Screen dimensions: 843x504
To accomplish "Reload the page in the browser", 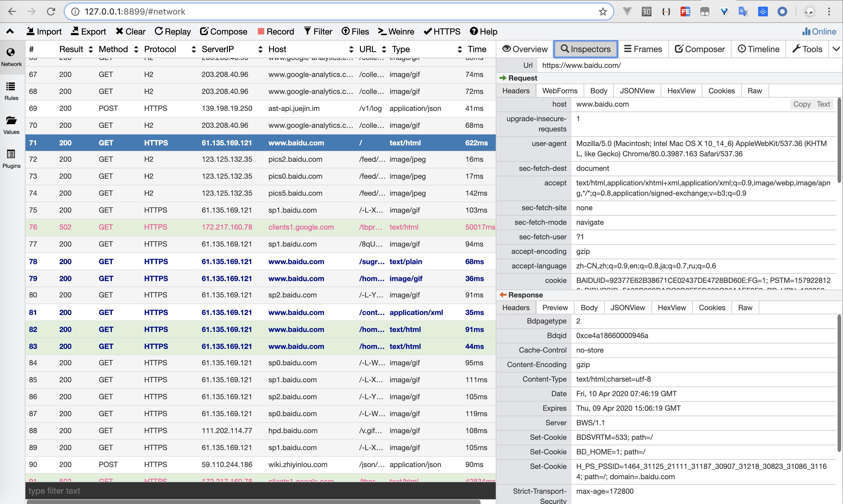I will click(51, 12).
